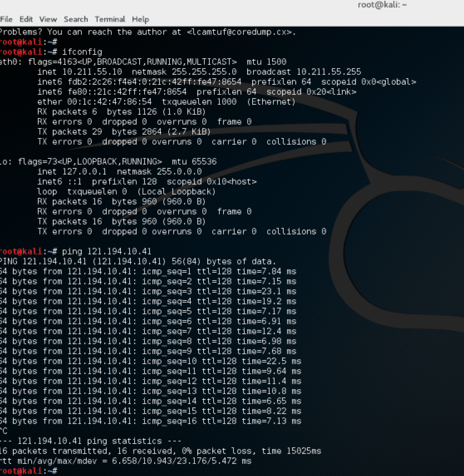Click the netmask 255.255.255.0 value

pos(204,72)
